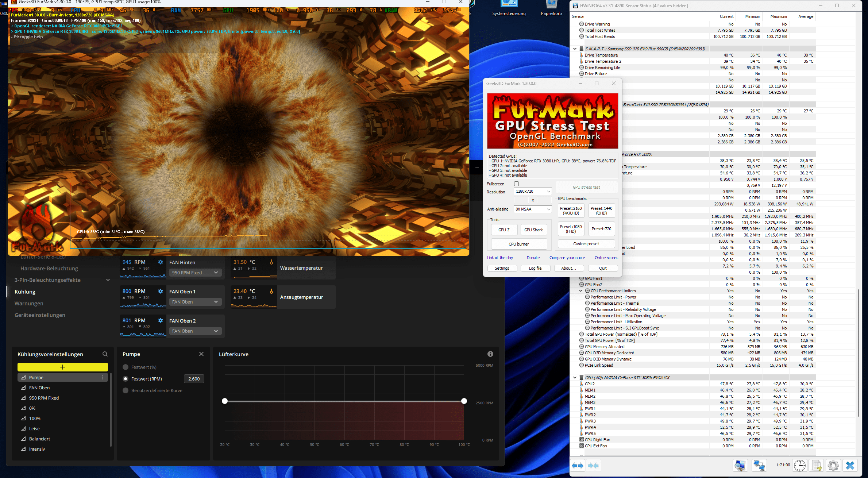Select Benutzerdefinierte Kurve radio option
This screenshot has height=478, width=868.
point(126,390)
